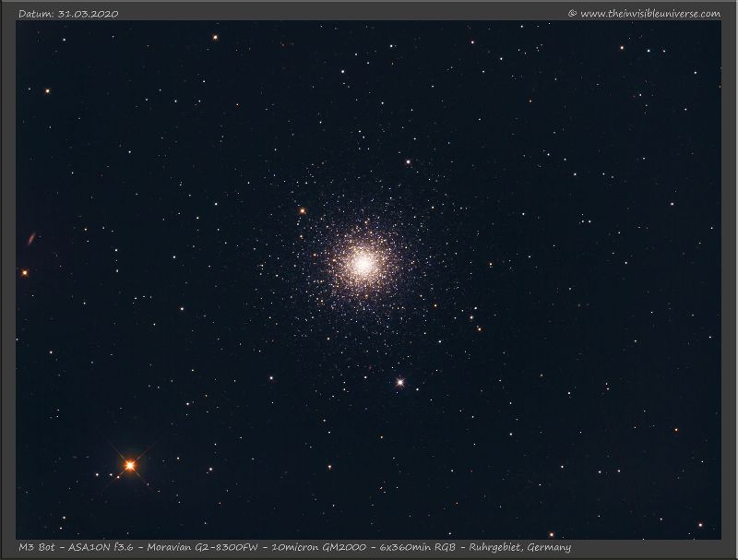Click the orange star upper-left of the cluster

pos(302,211)
